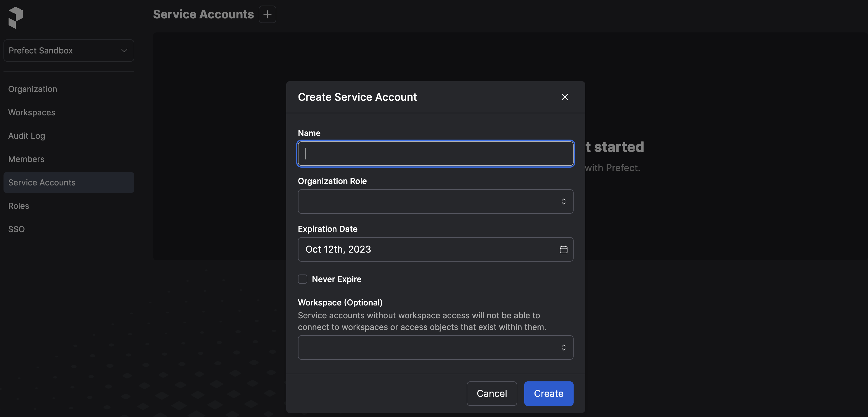Expand the Organization Role dropdown

435,201
